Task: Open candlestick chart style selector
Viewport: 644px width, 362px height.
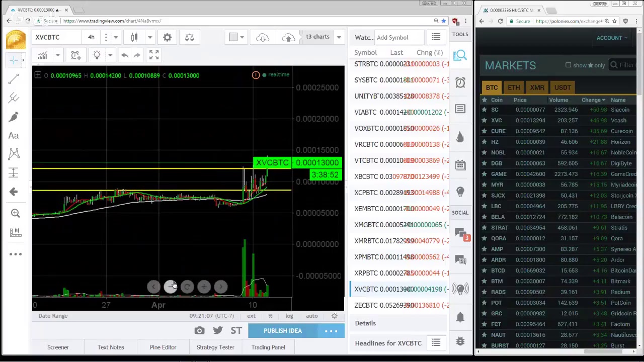Action: pyautogui.click(x=134, y=37)
